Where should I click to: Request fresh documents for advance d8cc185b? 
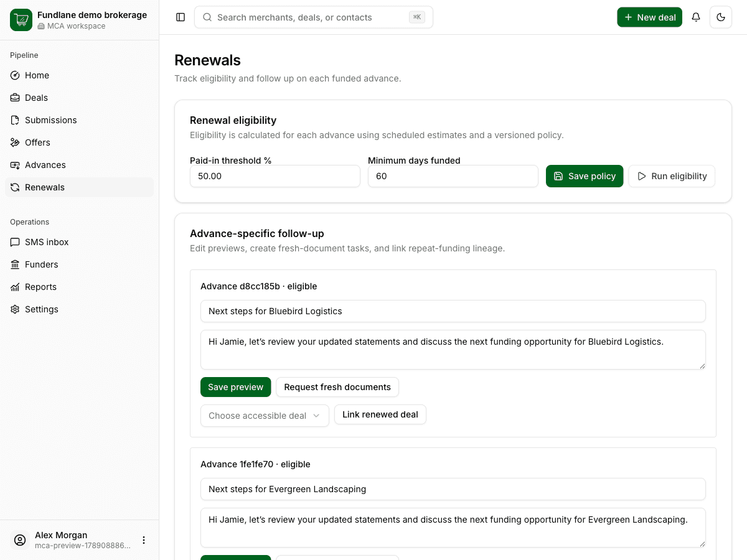pos(337,387)
